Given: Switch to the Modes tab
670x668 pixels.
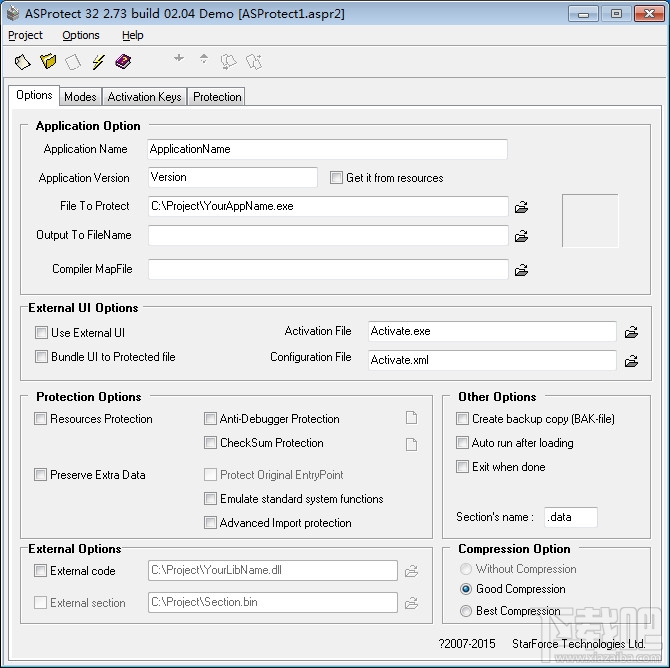Looking at the screenshot, I should pyautogui.click(x=80, y=97).
